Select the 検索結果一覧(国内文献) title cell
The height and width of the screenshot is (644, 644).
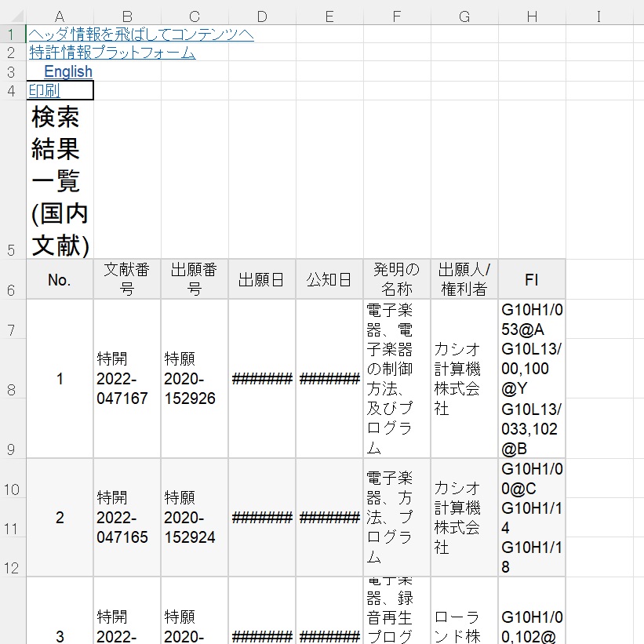60,180
